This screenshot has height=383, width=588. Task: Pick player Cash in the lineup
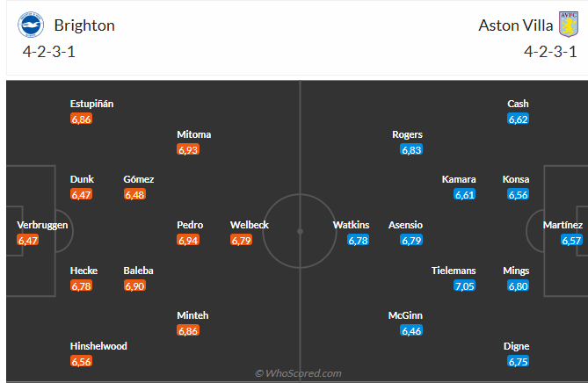pos(518,104)
